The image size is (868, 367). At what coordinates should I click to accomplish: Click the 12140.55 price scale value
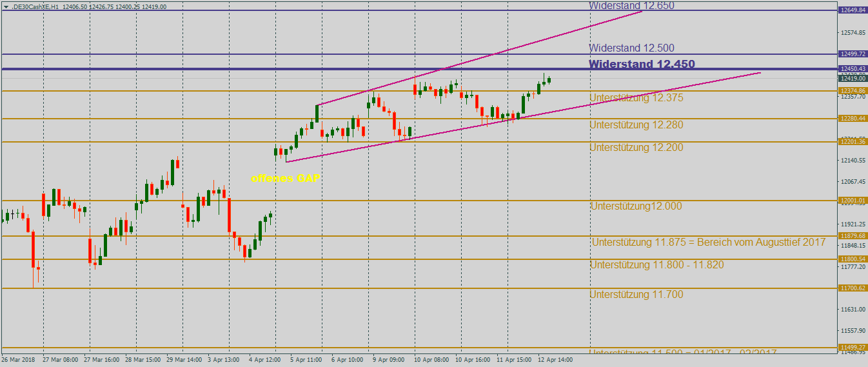click(853, 160)
